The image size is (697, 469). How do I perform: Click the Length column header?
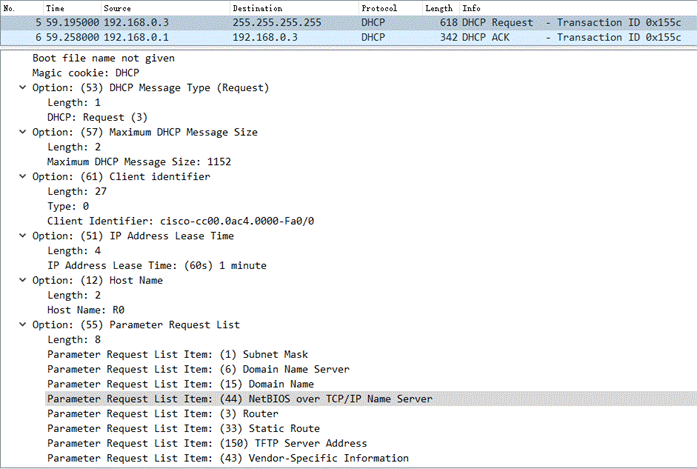tap(438, 7)
